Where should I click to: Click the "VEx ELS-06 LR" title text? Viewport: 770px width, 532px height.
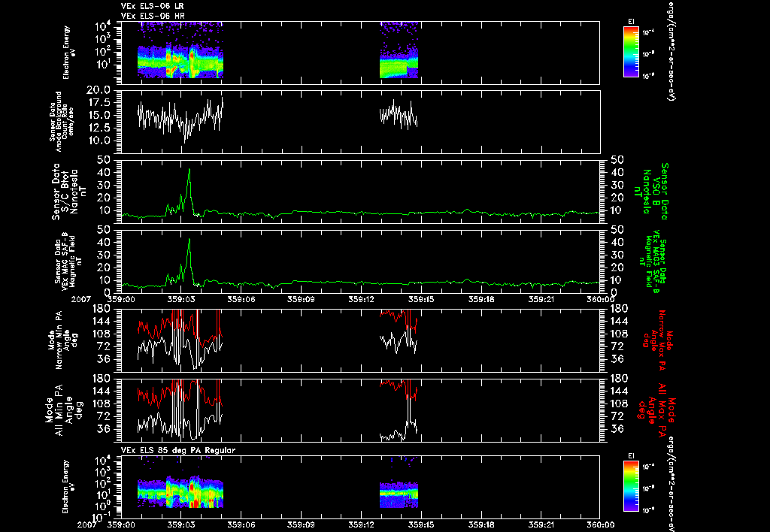tap(152, 6)
